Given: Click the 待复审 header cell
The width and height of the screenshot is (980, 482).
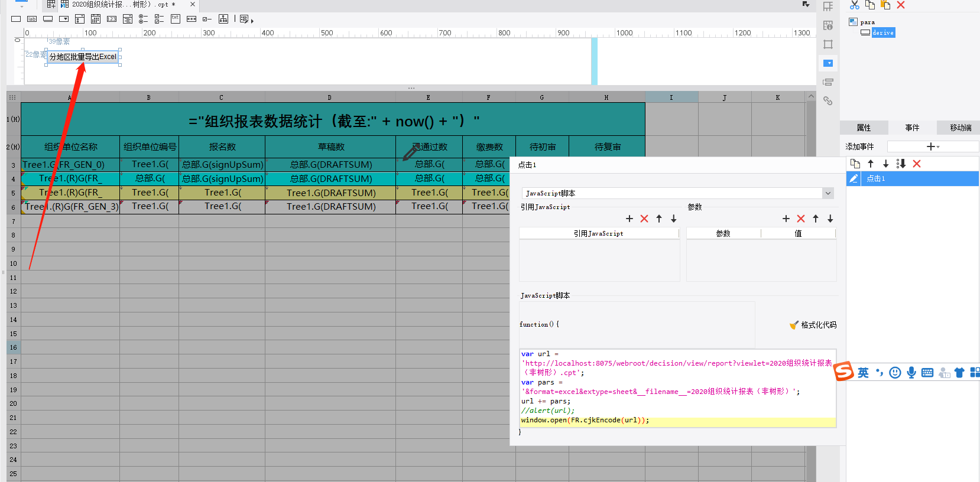Looking at the screenshot, I should tap(607, 146).
